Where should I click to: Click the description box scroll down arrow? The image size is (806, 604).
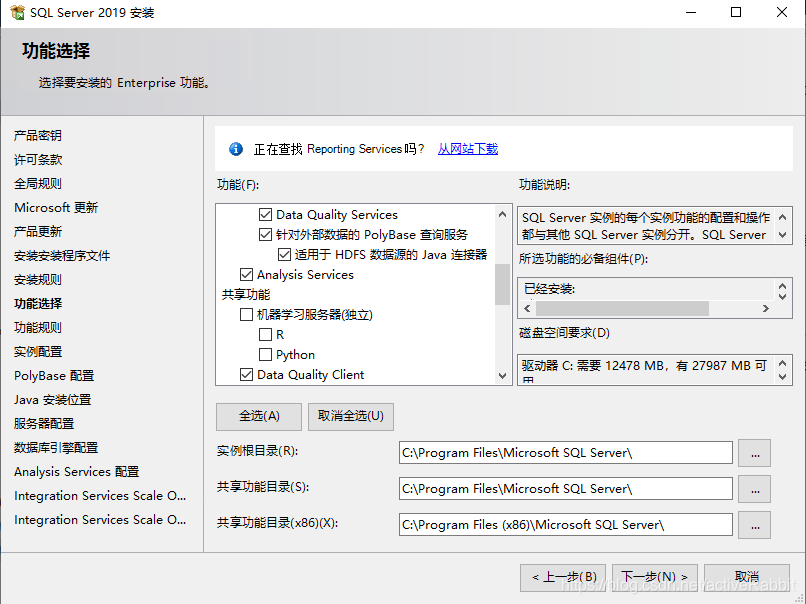pyautogui.click(x=782, y=235)
